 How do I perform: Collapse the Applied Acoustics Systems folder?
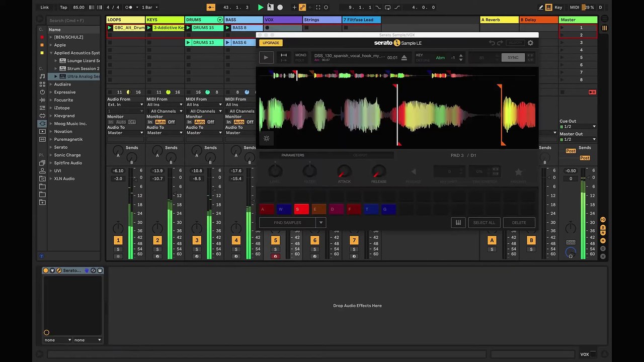click(51, 53)
